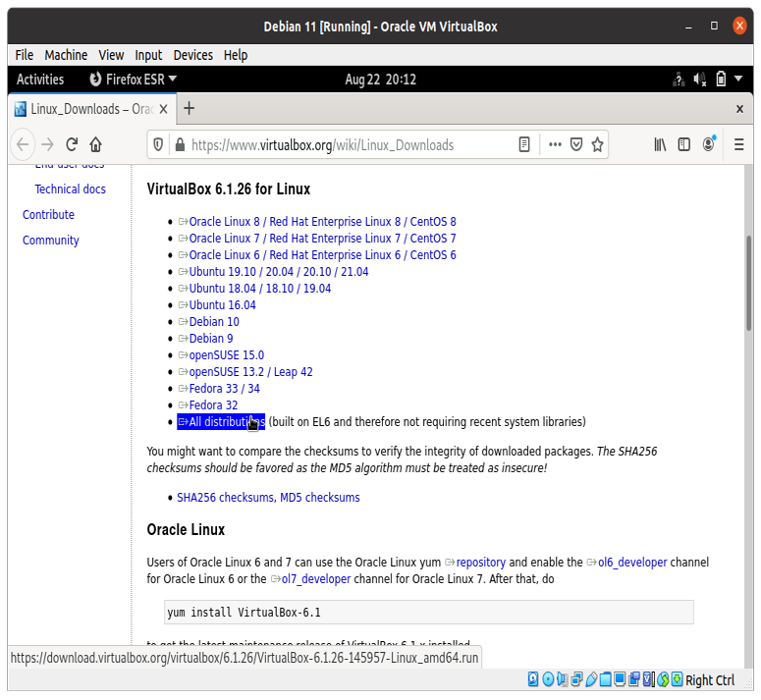The height and width of the screenshot is (700, 761).
Task: Open the Firefox hamburger menu
Action: point(738,144)
